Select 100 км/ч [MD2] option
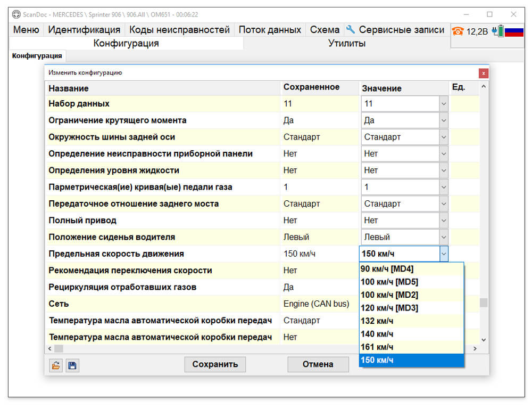This screenshot has height=408, width=532. (x=412, y=295)
